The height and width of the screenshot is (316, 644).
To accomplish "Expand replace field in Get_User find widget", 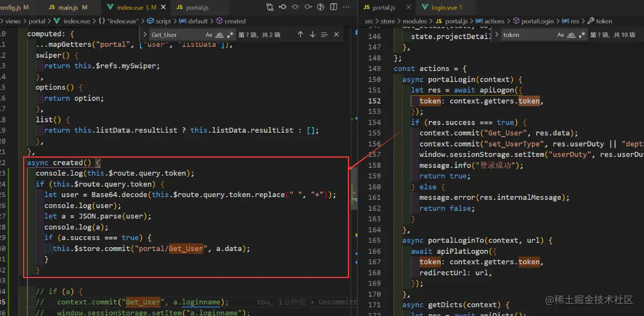I will [145, 35].
